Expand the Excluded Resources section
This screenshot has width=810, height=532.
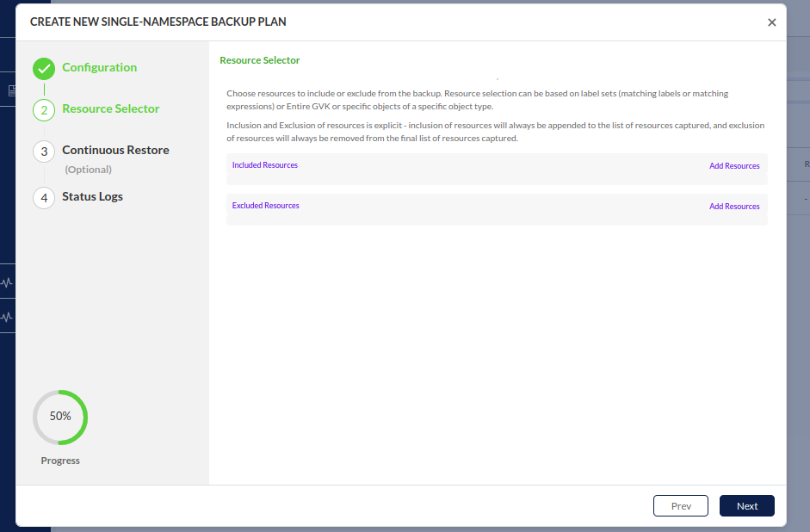click(x=266, y=206)
